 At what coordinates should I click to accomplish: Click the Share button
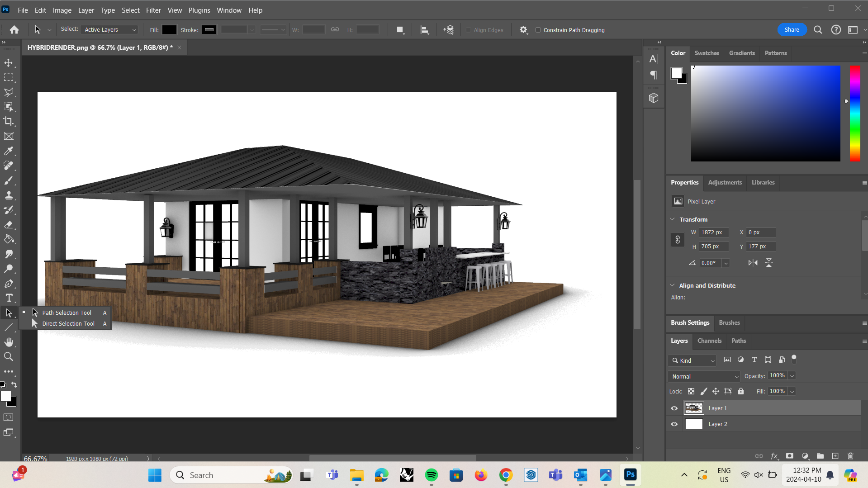pos(792,30)
